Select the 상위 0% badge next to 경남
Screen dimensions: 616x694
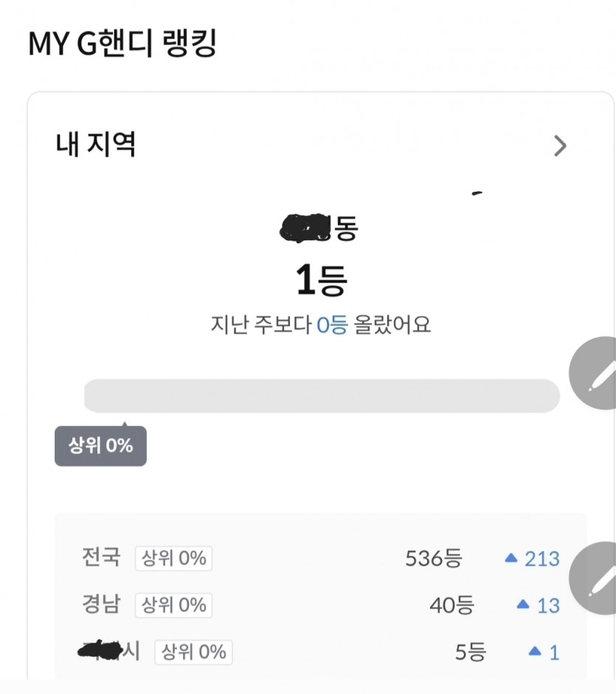(x=173, y=605)
